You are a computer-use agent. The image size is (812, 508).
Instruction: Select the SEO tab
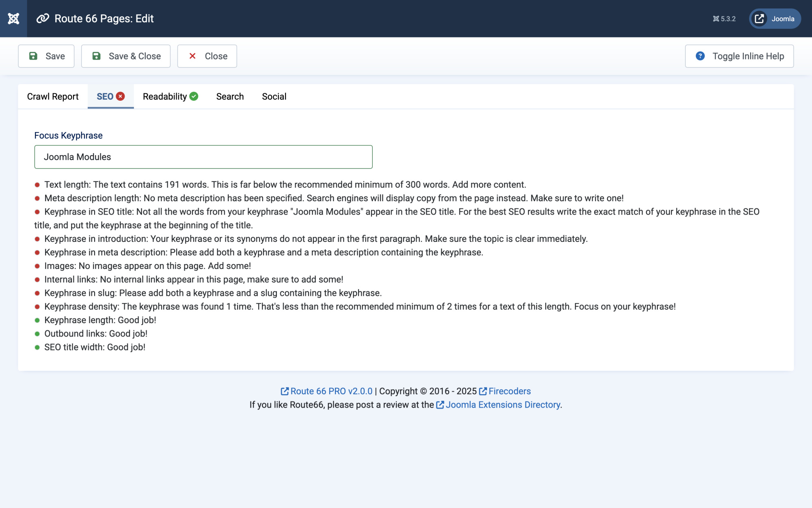[110, 96]
